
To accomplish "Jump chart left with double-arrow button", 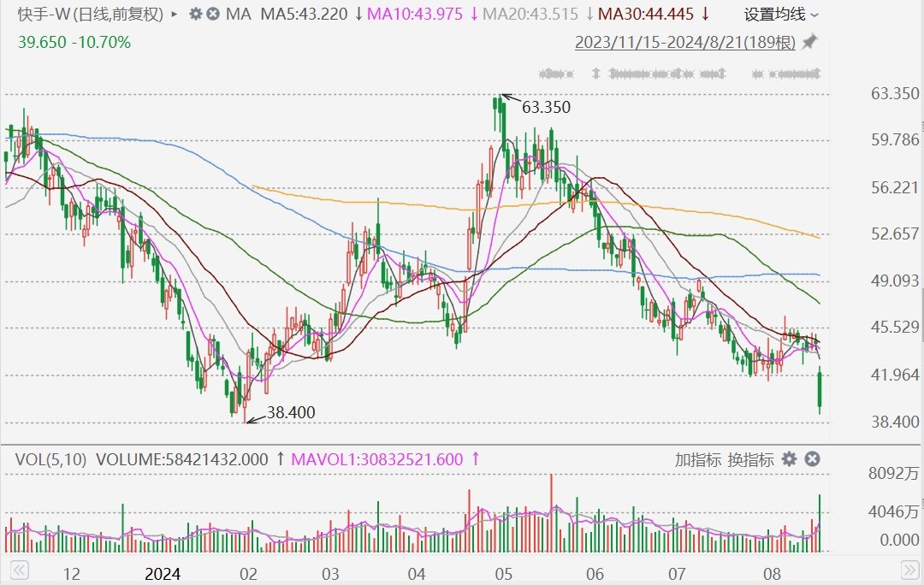I will [x=20, y=570].
